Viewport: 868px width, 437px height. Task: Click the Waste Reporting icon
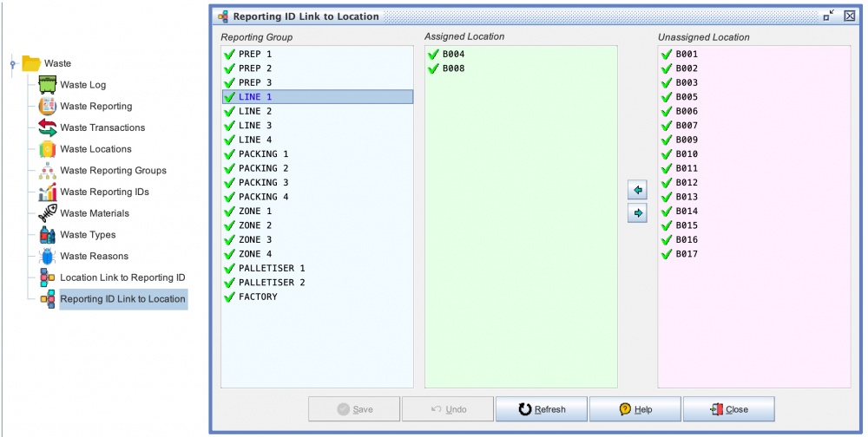pyautogui.click(x=47, y=107)
